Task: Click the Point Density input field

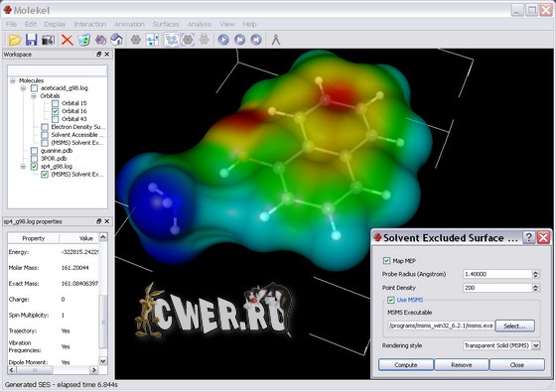Action: (497, 288)
